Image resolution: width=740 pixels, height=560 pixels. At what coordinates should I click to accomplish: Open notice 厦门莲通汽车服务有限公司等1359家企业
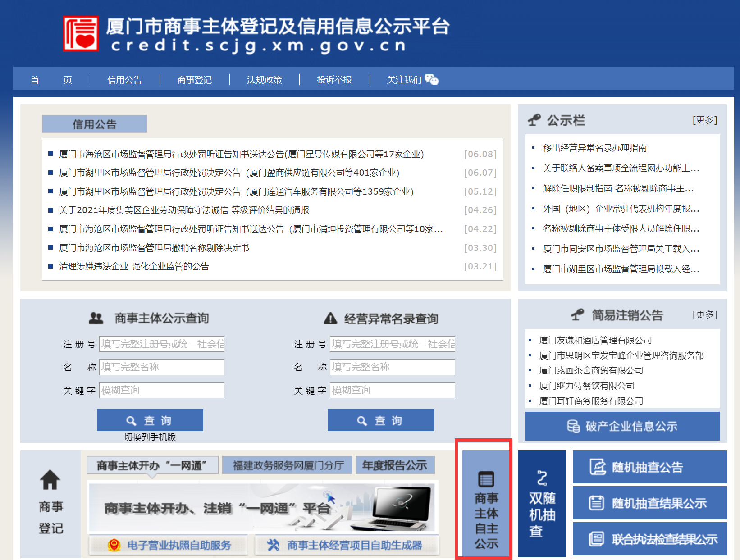tap(237, 191)
